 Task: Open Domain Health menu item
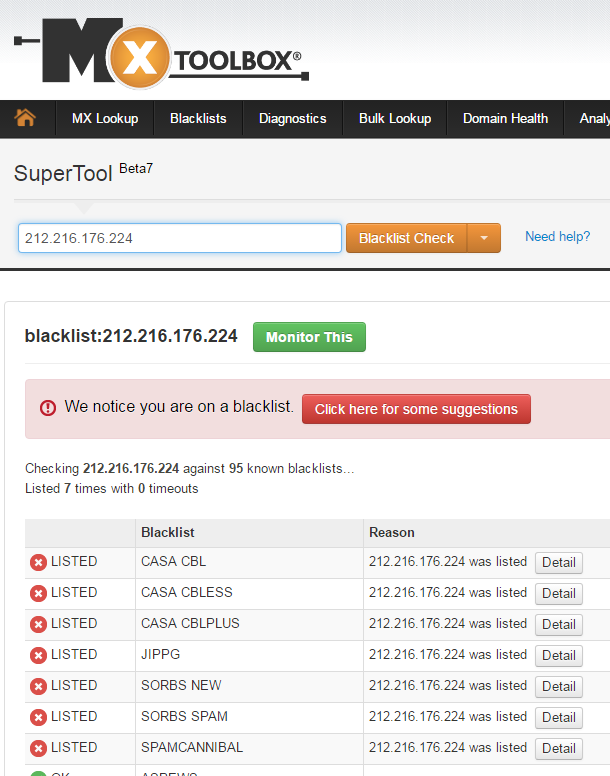point(505,118)
